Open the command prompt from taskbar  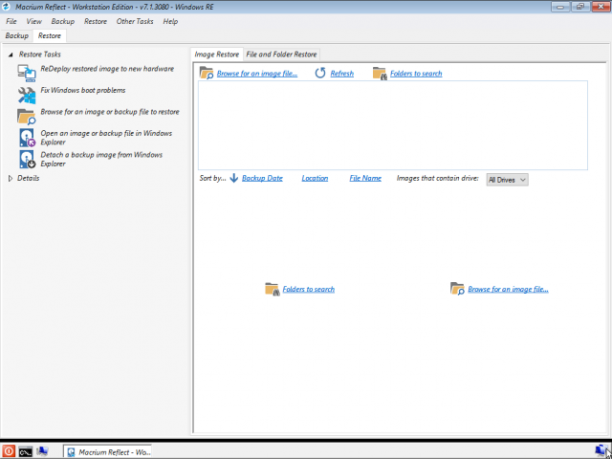[x=25, y=452]
